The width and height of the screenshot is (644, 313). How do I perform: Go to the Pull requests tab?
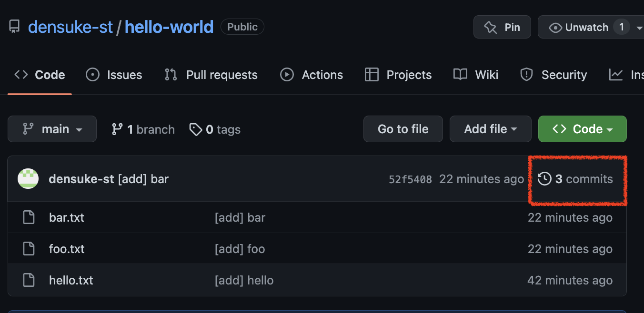click(211, 75)
